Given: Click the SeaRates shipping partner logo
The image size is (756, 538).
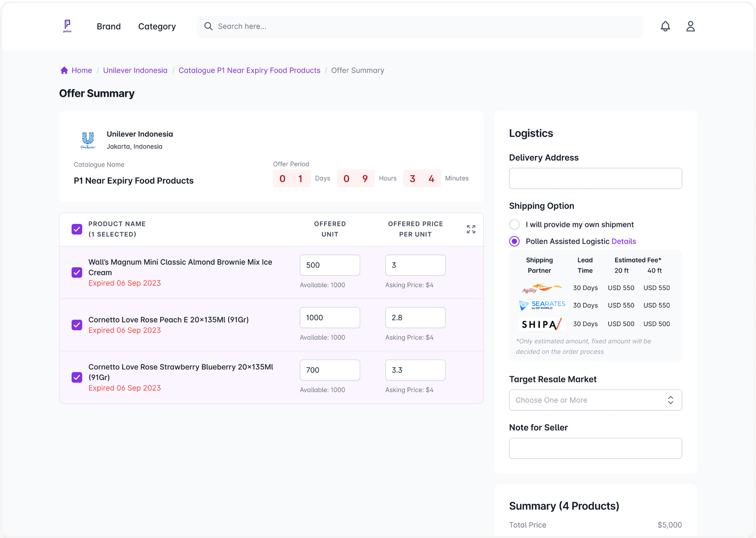Looking at the screenshot, I should click(542, 305).
